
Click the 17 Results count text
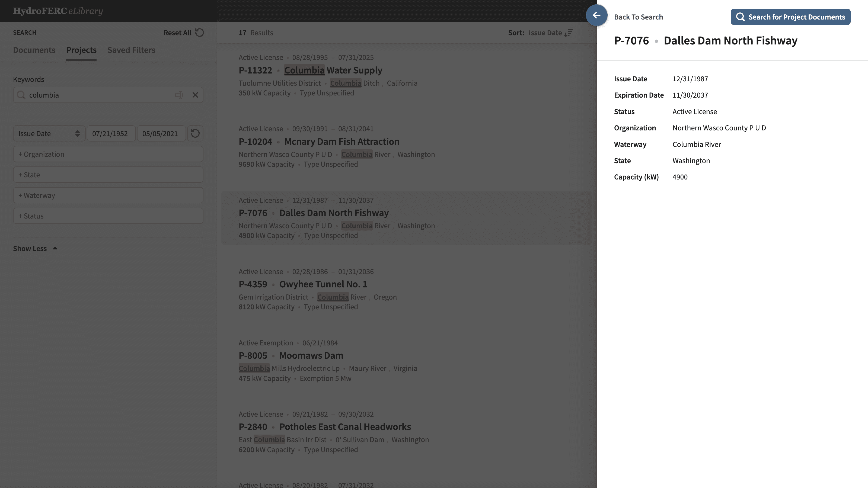256,33
